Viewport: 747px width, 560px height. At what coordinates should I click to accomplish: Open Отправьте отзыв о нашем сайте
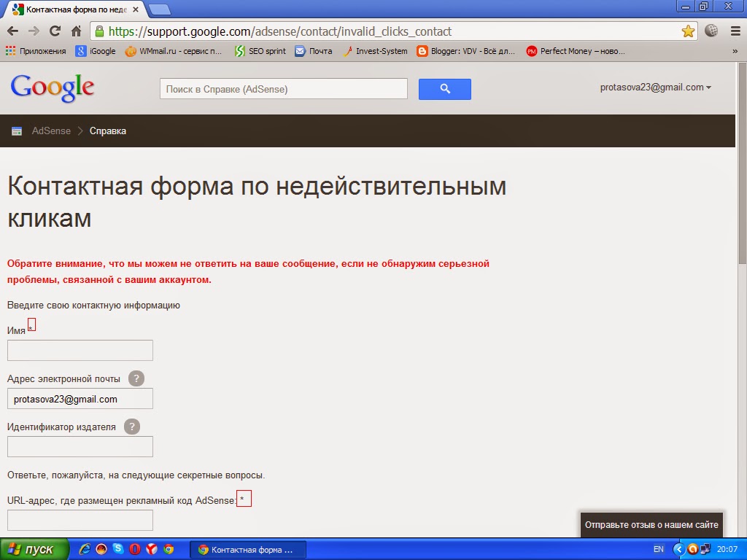pyautogui.click(x=651, y=525)
